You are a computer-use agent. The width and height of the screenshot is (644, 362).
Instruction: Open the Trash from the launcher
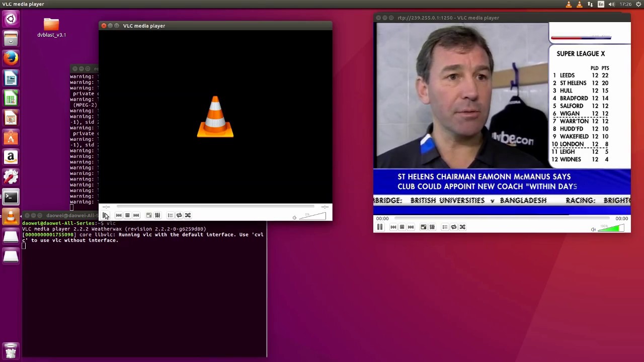(11, 350)
